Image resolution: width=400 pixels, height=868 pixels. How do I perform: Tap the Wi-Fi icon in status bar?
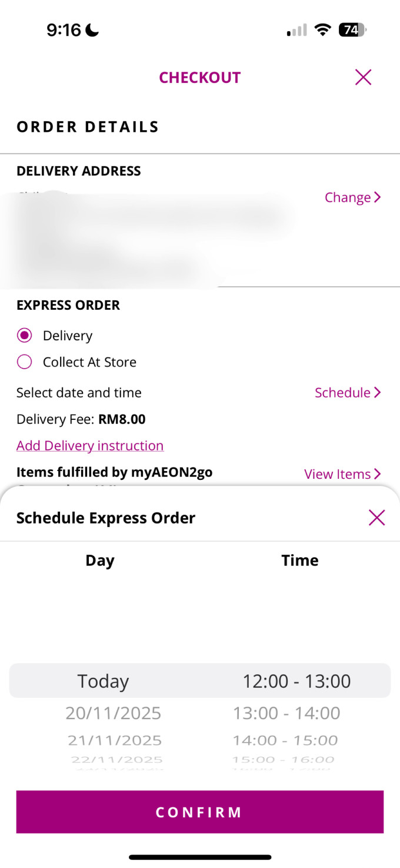click(x=322, y=29)
